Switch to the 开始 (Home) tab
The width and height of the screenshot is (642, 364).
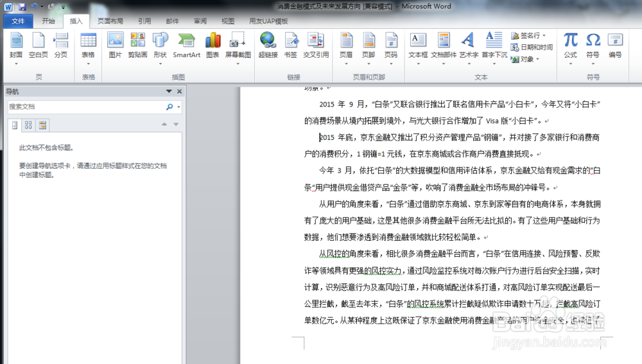[48, 21]
